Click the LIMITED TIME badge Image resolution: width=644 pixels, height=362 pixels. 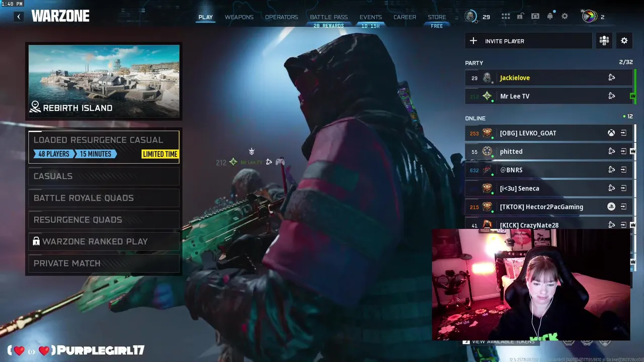pyautogui.click(x=160, y=154)
